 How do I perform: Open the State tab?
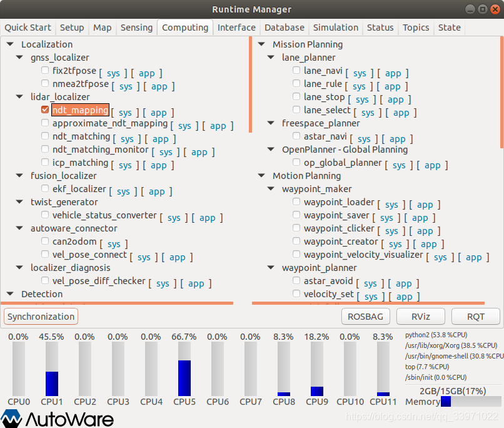pyautogui.click(x=450, y=28)
